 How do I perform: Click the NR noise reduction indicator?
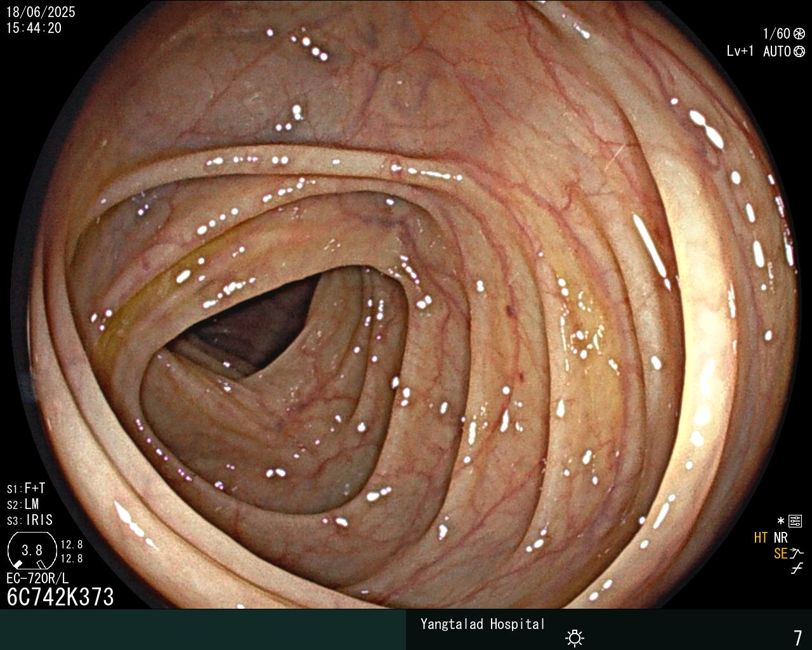[780, 538]
